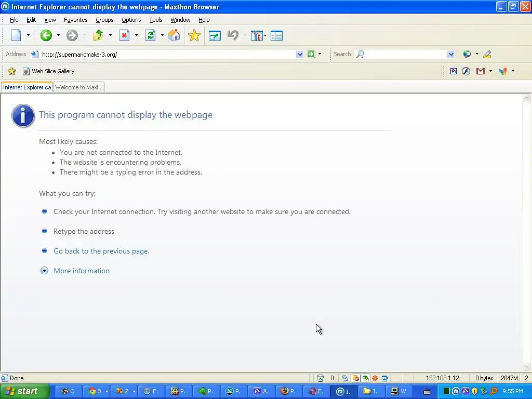Viewport: 532px width, 399px height.
Task: Open the Go button dropdown arrow
Action: click(x=320, y=54)
